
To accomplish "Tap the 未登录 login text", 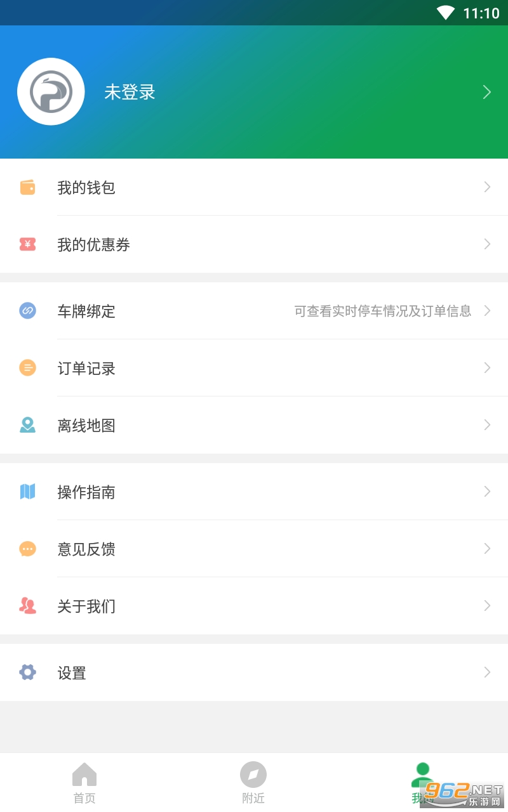I will tap(130, 93).
